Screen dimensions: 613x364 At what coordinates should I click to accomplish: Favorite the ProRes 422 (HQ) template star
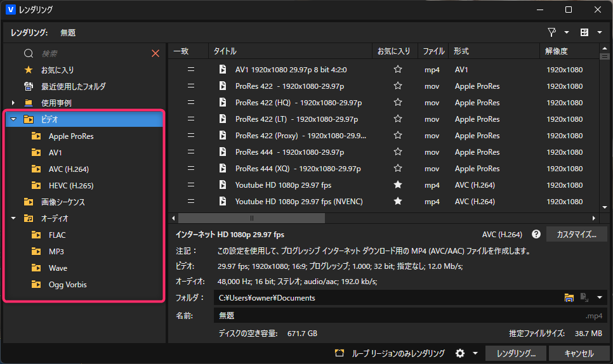pyautogui.click(x=398, y=103)
